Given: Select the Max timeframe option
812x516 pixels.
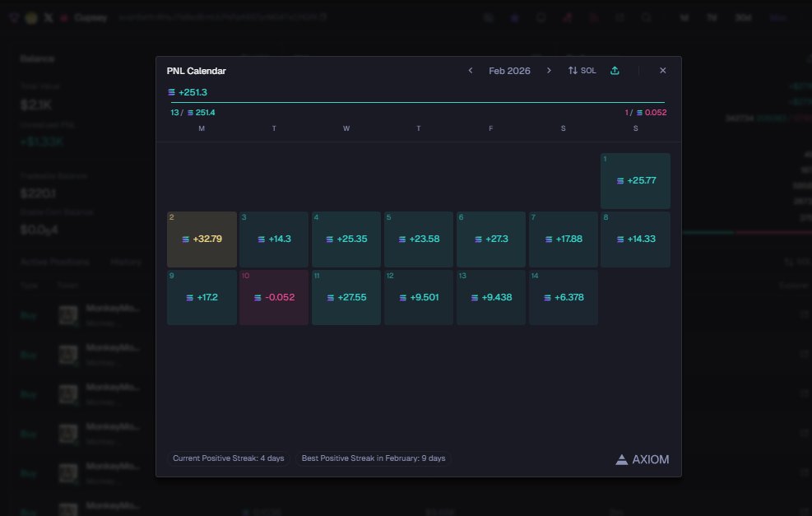Looking at the screenshot, I should (x=779, y=16).
